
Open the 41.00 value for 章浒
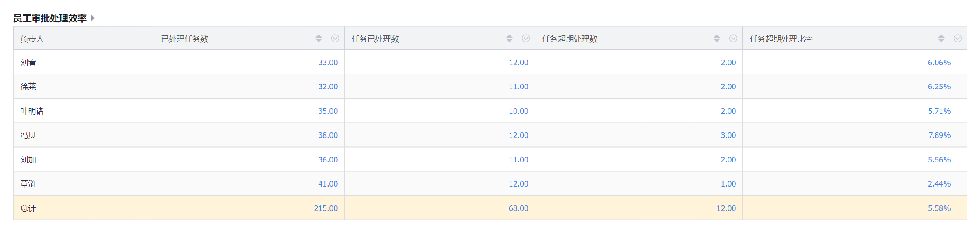click(328, 184)
